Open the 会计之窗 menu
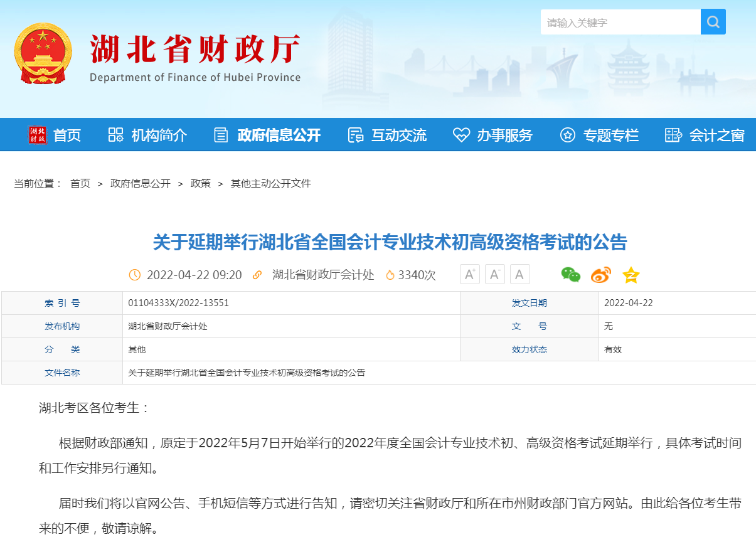Screen dimensions: 756x547 tap(705, 135)
